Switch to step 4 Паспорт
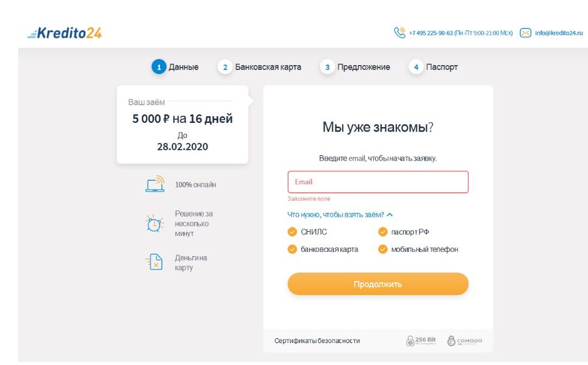The image size is (588, 365). (433, 68)
